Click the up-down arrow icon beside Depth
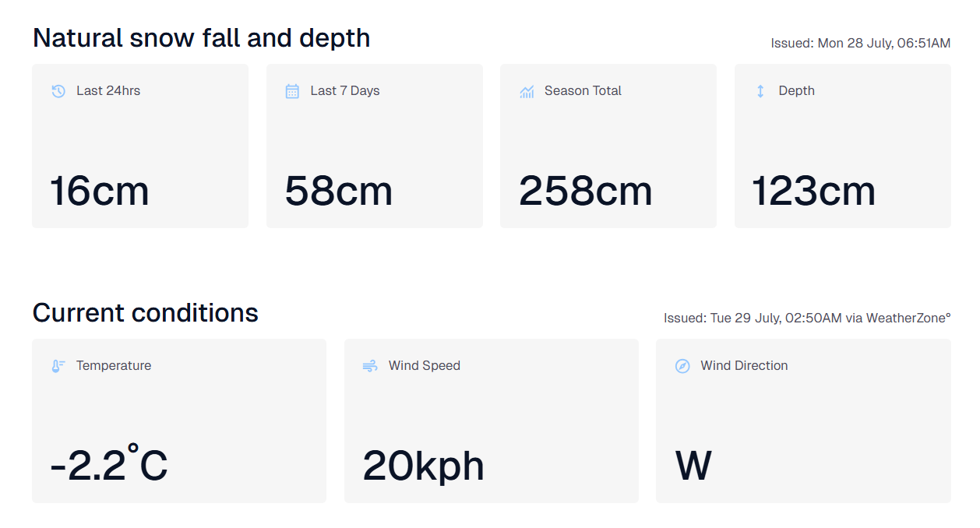The width and height of the screenshot is (980, 528). pos(760,91)
